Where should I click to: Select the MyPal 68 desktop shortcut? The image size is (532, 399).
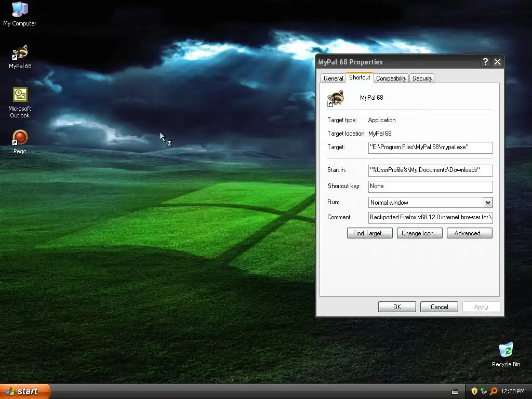(x=20, y=57)
